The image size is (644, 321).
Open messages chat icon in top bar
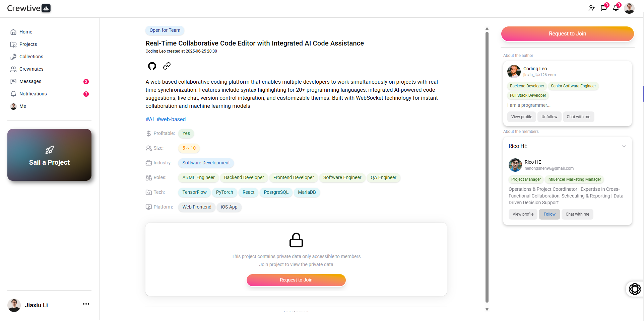(x=604, y=8)
